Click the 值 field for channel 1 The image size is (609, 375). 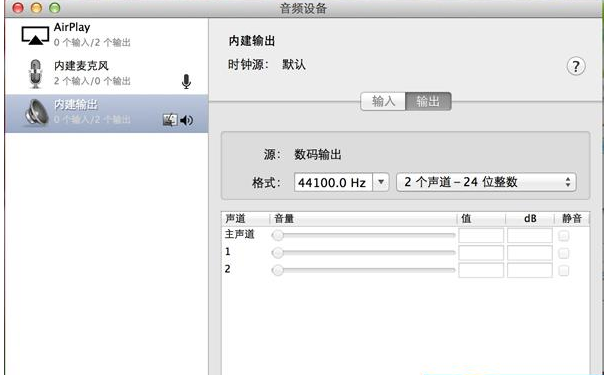(x=481, y=253)
